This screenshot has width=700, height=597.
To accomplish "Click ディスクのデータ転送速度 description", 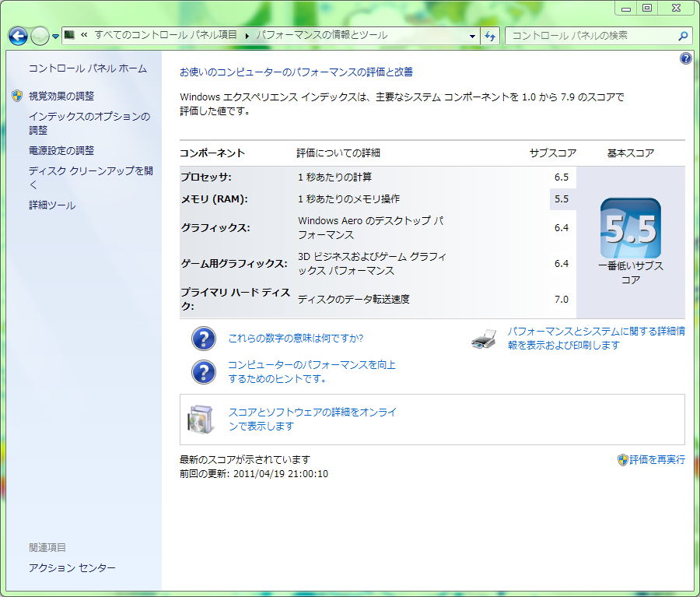I will [x=354, y=300].
